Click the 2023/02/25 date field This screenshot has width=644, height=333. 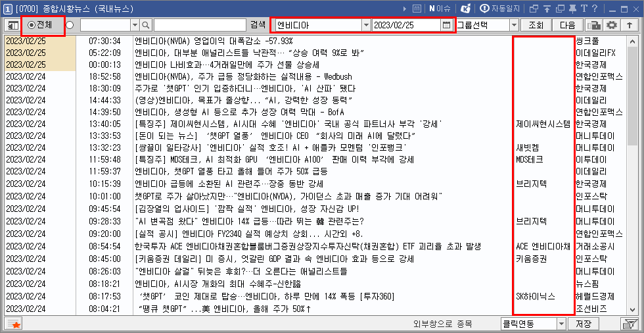click(x=407, y=25)
